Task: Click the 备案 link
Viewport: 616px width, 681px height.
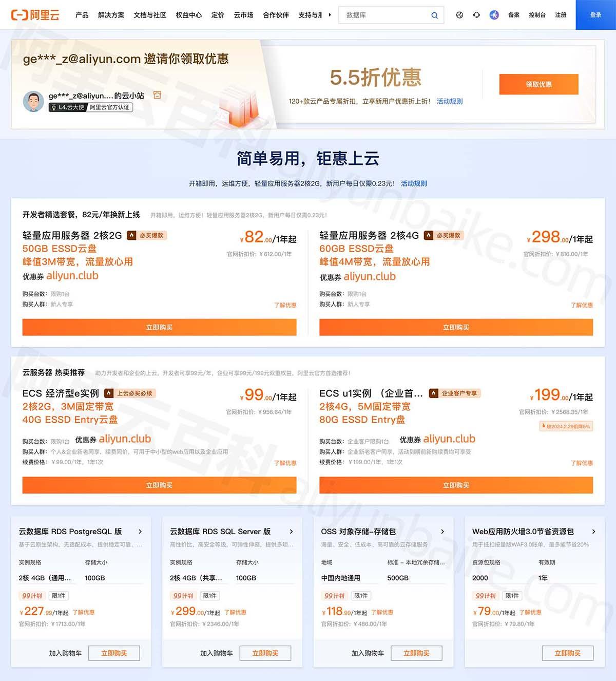Action: click(x=514, y=15)
